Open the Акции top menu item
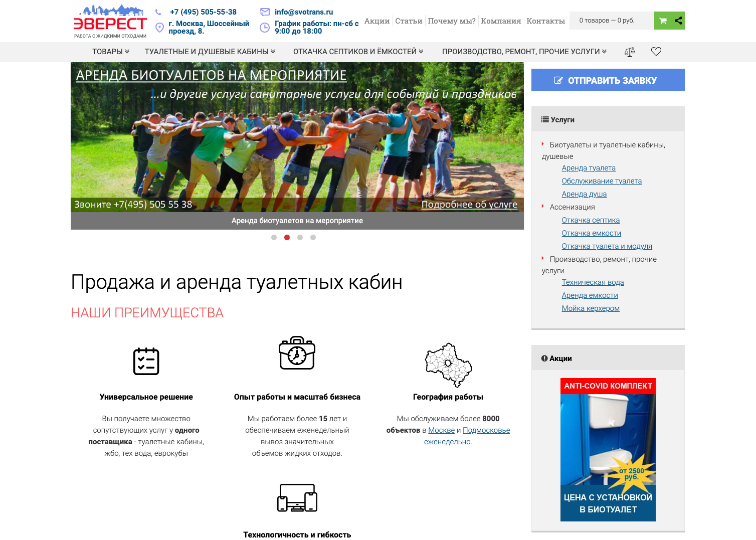Image resolution: width=756 pixels, height=540 pixels. (376, 21)
